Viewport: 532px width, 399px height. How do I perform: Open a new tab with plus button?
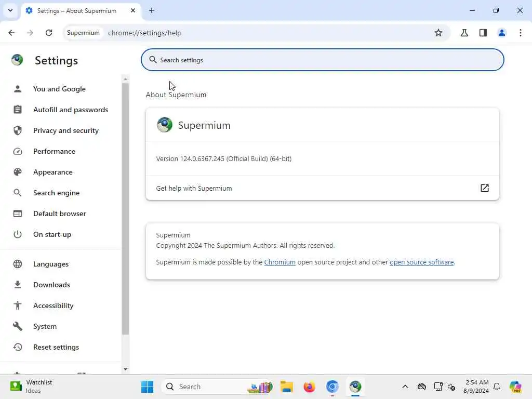[x=152, y=10]
